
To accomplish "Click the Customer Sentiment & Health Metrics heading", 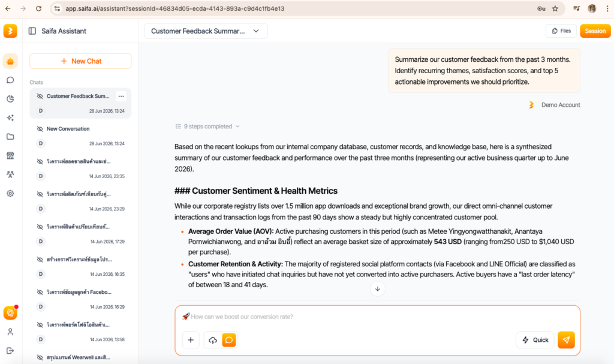I will tap(255, 191).
